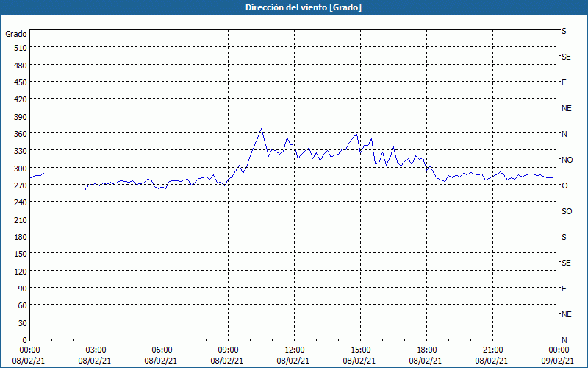The image size is (588, 368).
Task: Click the N compass label level with 360
Action: pyautogui.click(x=564, y=134)
